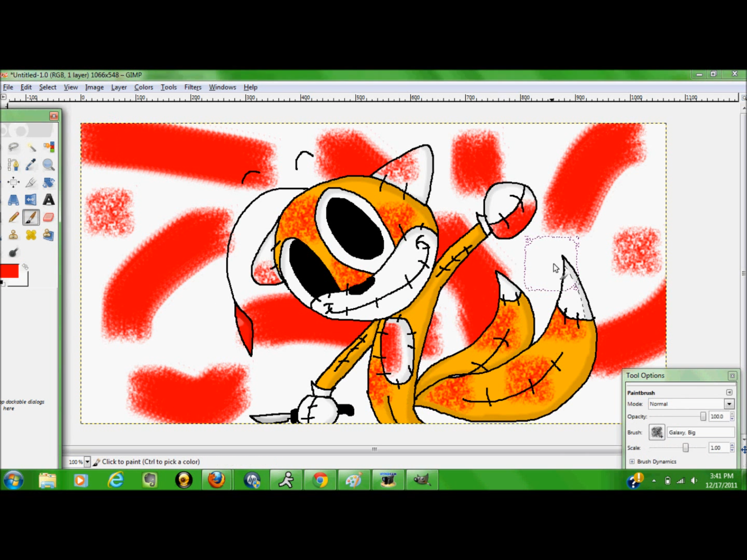Open the Tools menu
Viewport: 747px width, 560px height.
point(169,87)
